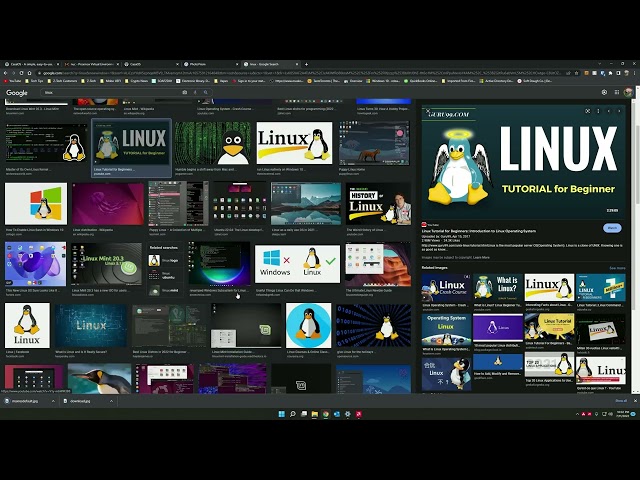Click the Google logo

(17, 93)
